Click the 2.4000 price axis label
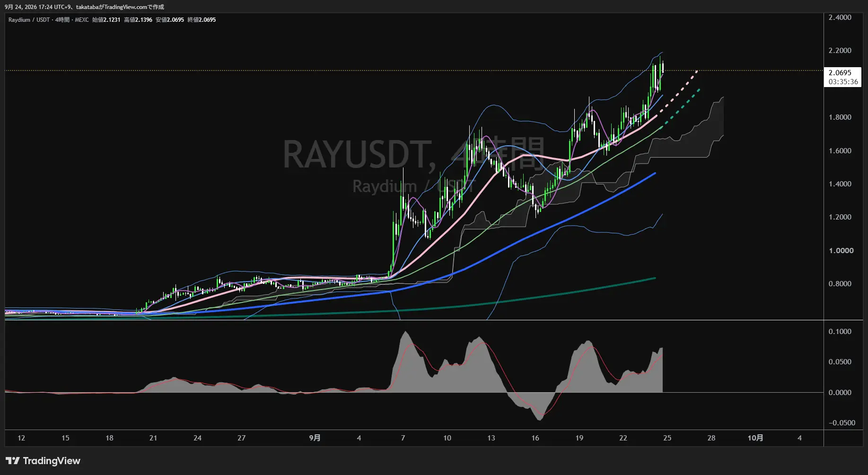 click(x=840, y=18)
